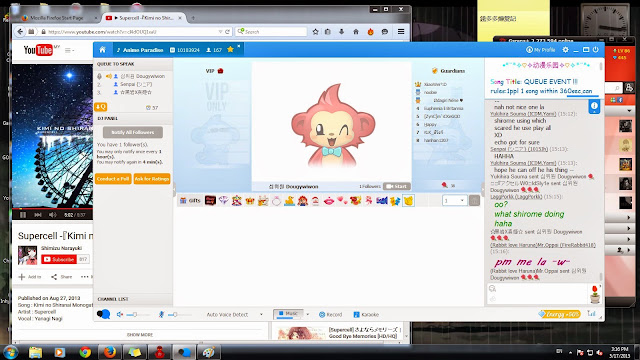This screenshot has height=360, width=640.
Task: Click the power icon in chat header
Action: coord(596,50)
